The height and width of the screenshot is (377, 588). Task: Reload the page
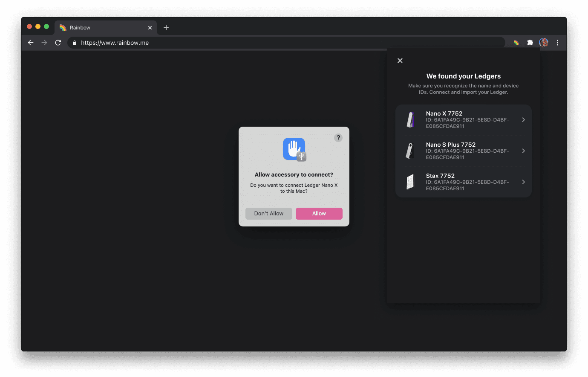(58, 43)
